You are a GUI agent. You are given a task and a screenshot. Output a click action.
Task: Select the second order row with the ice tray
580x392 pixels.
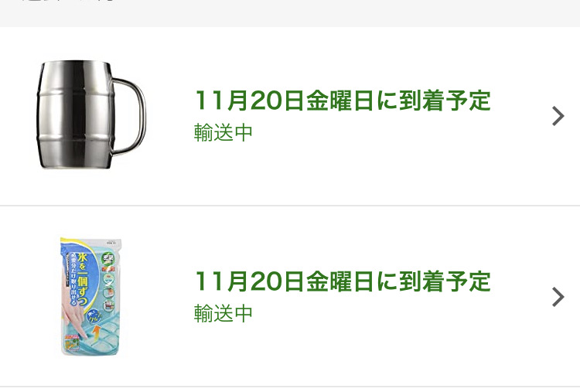pos(290,297)
